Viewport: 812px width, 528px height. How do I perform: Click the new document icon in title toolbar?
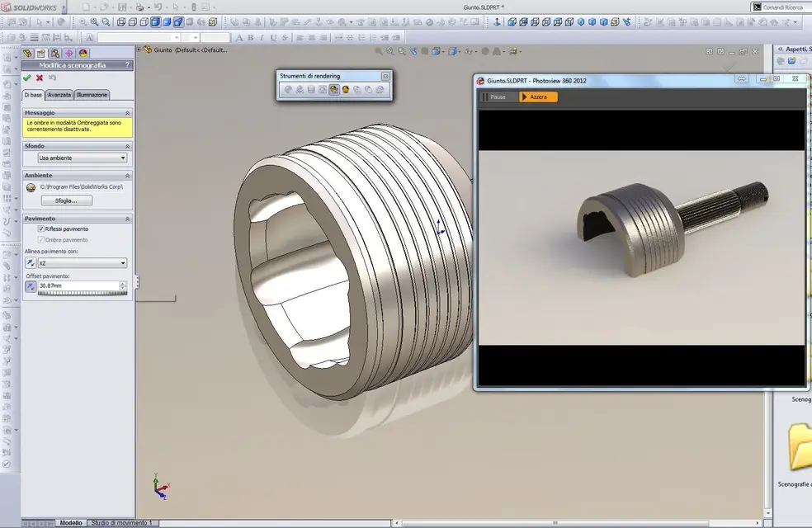tap(86, 7)
